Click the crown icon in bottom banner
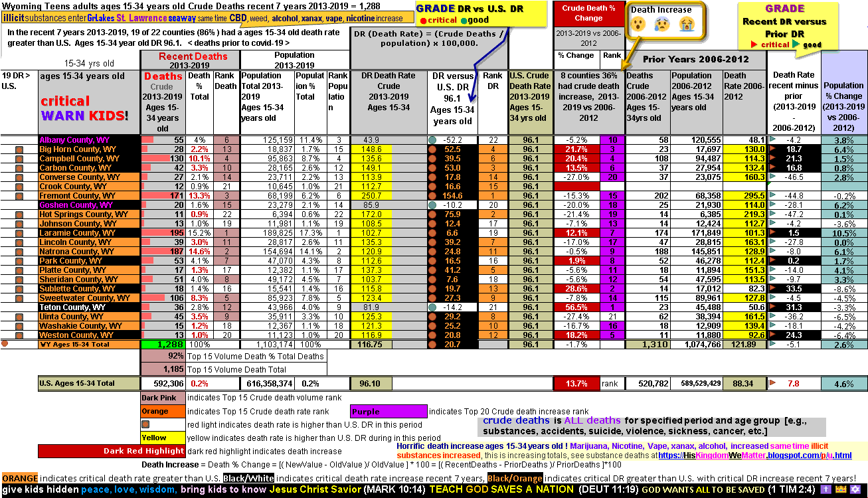The image size is (868, 498). 841,490
